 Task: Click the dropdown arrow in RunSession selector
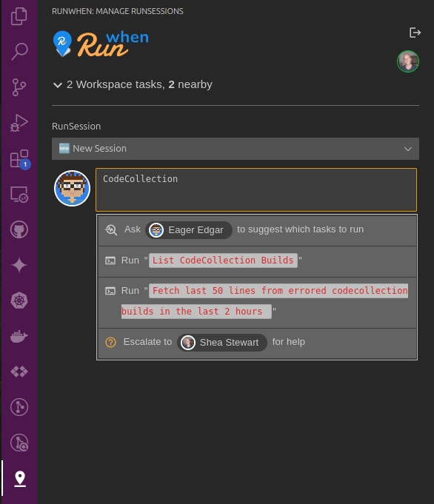408,149
